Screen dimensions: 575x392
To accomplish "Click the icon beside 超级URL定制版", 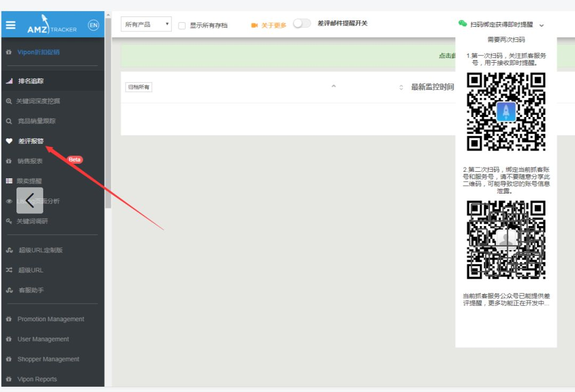I will (x=9, y=250).
